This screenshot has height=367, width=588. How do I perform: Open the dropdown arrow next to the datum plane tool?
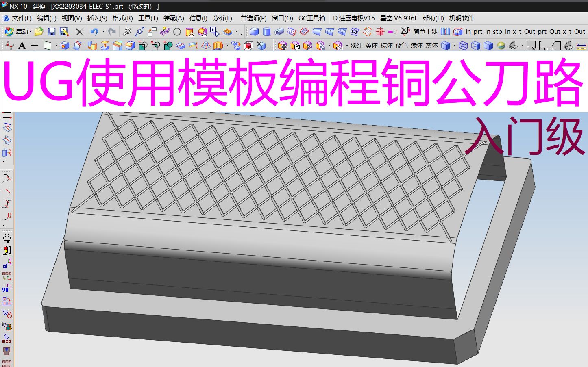click(56, 45)
